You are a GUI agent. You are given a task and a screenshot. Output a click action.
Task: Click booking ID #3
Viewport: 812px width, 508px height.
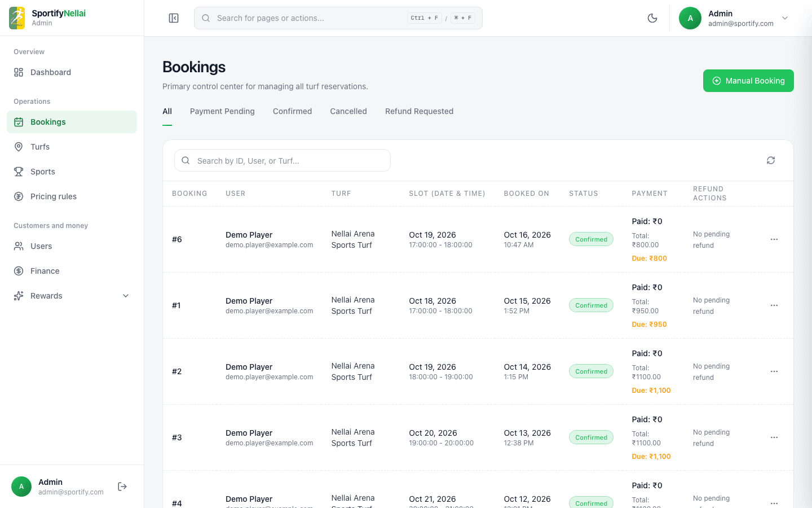point(177,437)
